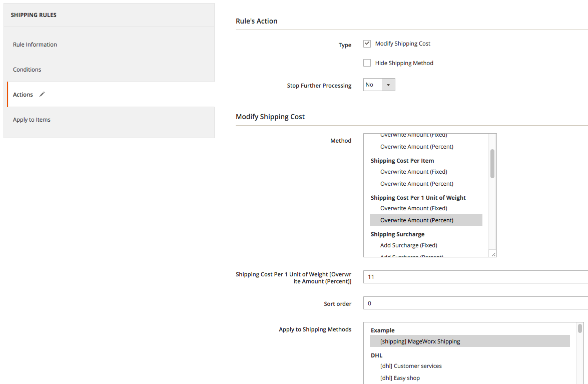Image resolution: width=588 pixels, height=384 pixels.
Task: Open the Rule Information tab
Action: click(35, 45)
